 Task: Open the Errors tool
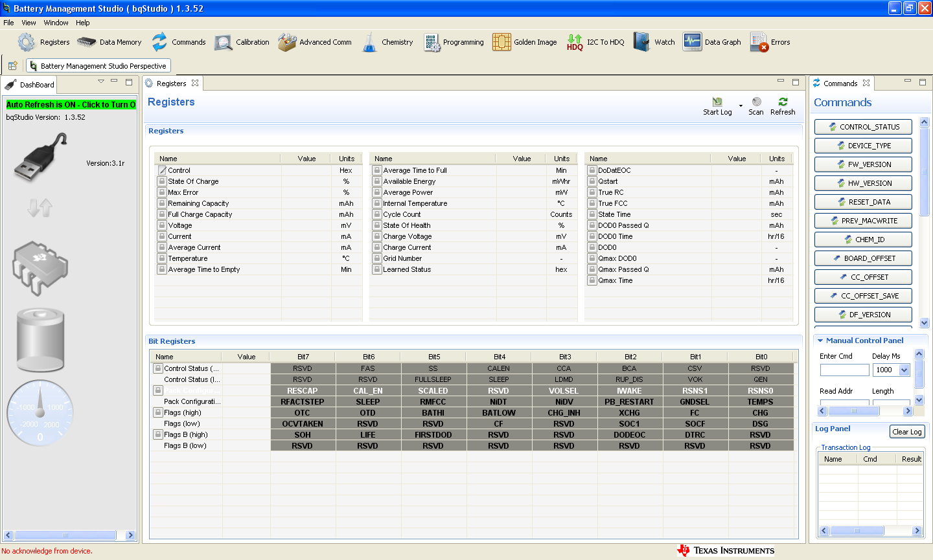(x=770, y=42)
